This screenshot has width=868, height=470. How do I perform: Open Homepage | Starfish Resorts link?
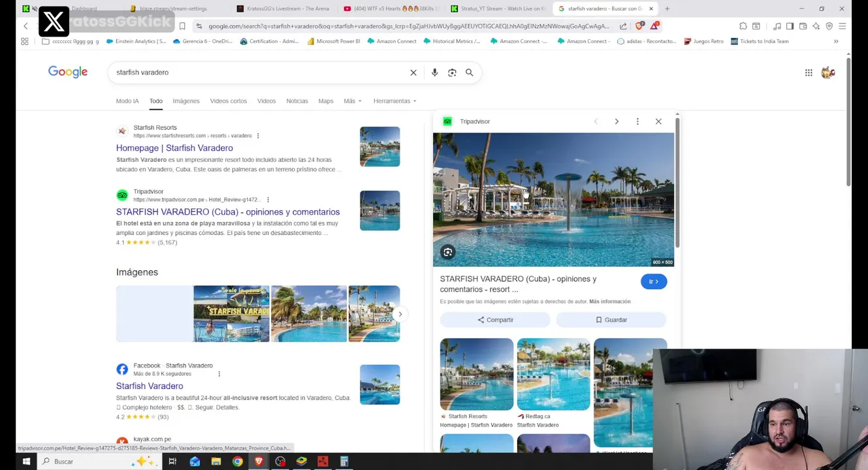click(174, 148)
